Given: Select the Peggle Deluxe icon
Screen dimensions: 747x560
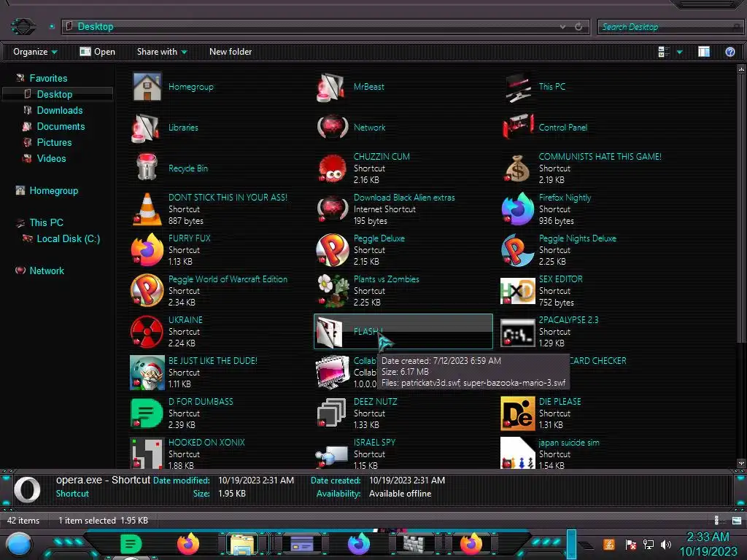Looking at the screenshot, I should pos(333,250).
